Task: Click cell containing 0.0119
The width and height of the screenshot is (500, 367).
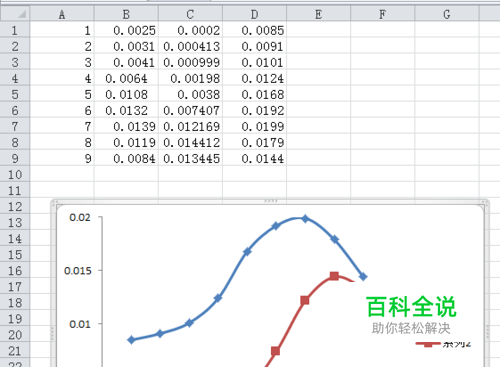Action: click(126, 142)
